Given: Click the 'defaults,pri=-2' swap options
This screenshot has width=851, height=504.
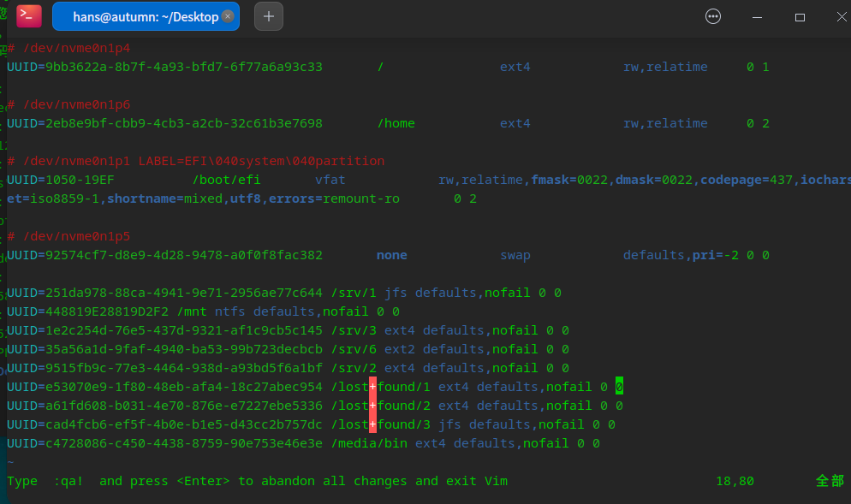Looking at the screenshot, I should 681,255.
